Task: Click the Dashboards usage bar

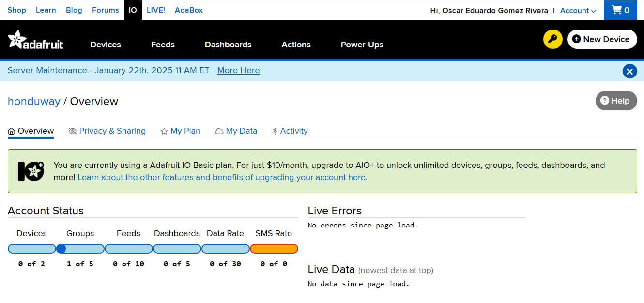Action: [177, 249]
